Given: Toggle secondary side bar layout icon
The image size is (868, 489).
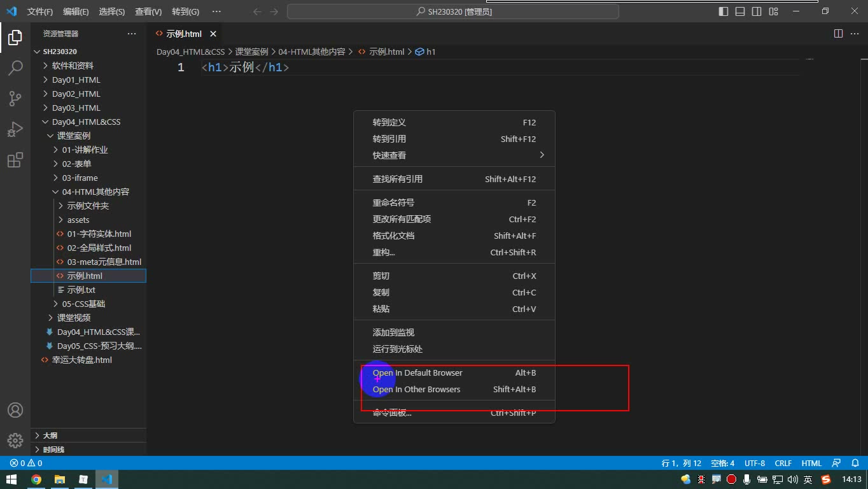Looking at the screenshot, I should tap(757, 11).
